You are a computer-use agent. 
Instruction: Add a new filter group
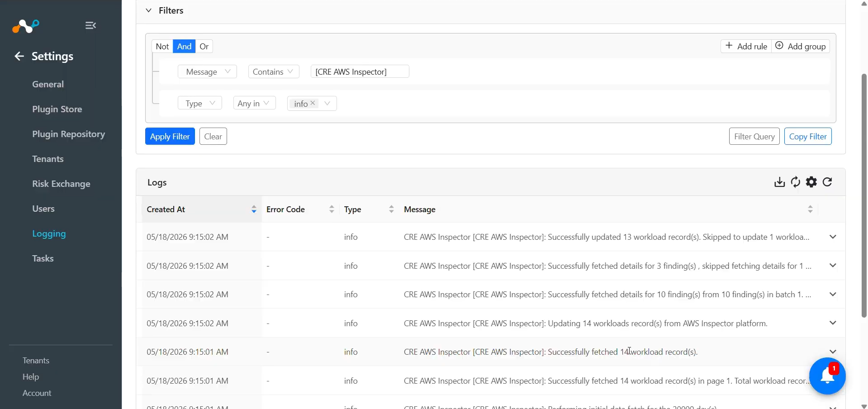tap(800, 46)
